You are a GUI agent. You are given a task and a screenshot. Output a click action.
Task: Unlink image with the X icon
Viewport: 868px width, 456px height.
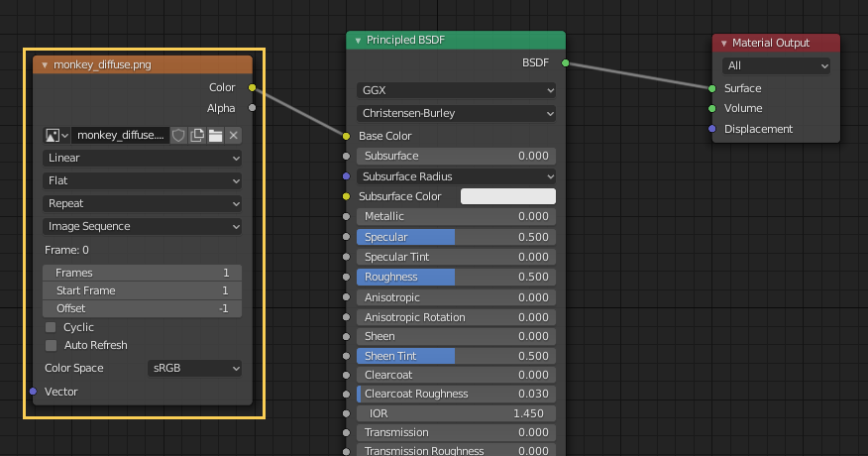(x=234, y=135)
